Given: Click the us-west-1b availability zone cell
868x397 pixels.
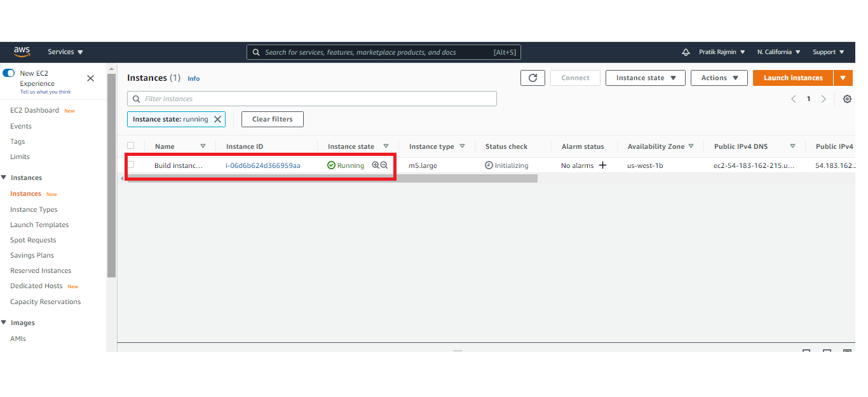Looking at the screenshot, I should [645, 165].
